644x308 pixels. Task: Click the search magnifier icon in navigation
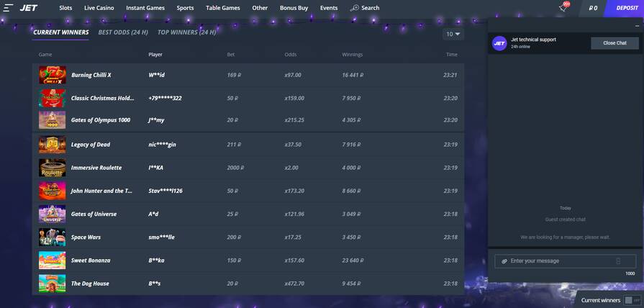tap(354, 8)
